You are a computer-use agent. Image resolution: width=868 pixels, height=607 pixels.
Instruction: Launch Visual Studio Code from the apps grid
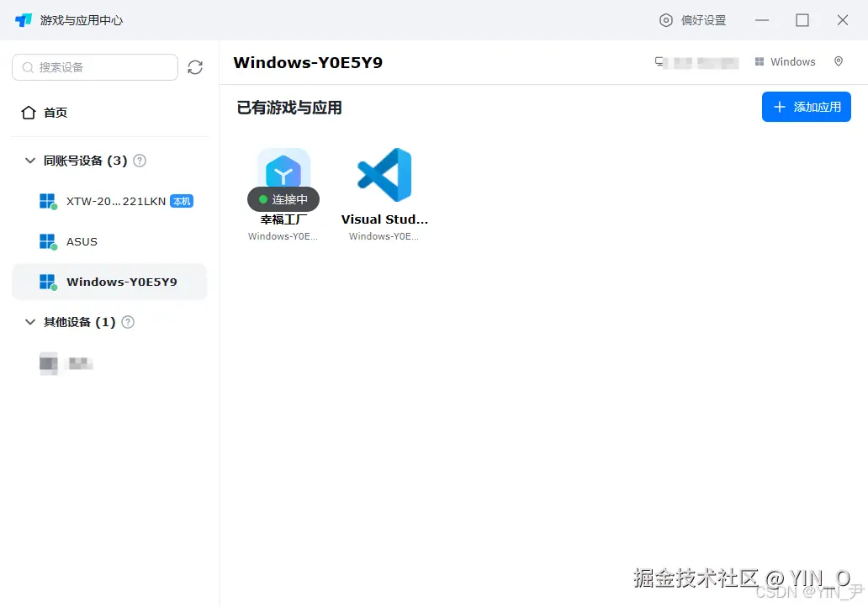click(x=384, y=174)
